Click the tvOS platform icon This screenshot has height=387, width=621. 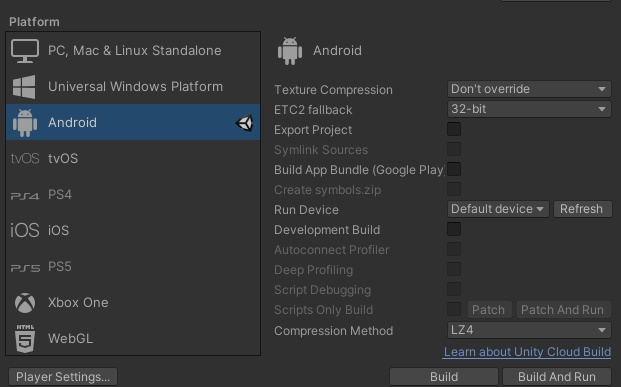coord(25,158)
